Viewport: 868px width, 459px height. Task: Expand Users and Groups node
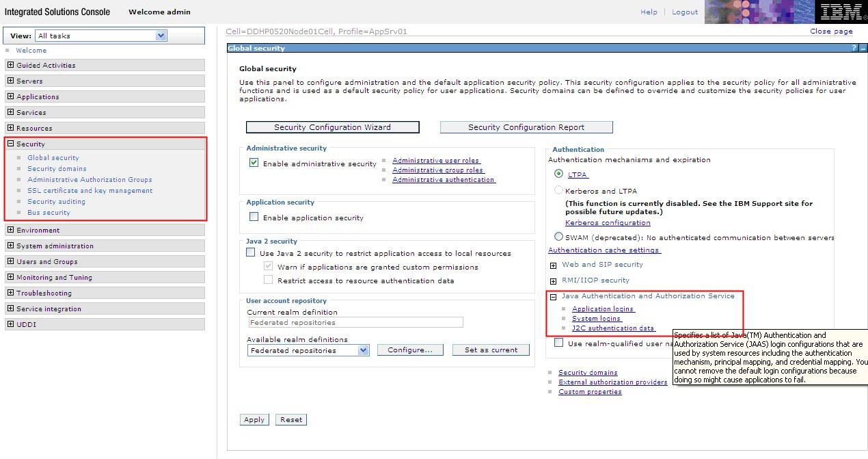pyautogui.click(x=10, y=261)
